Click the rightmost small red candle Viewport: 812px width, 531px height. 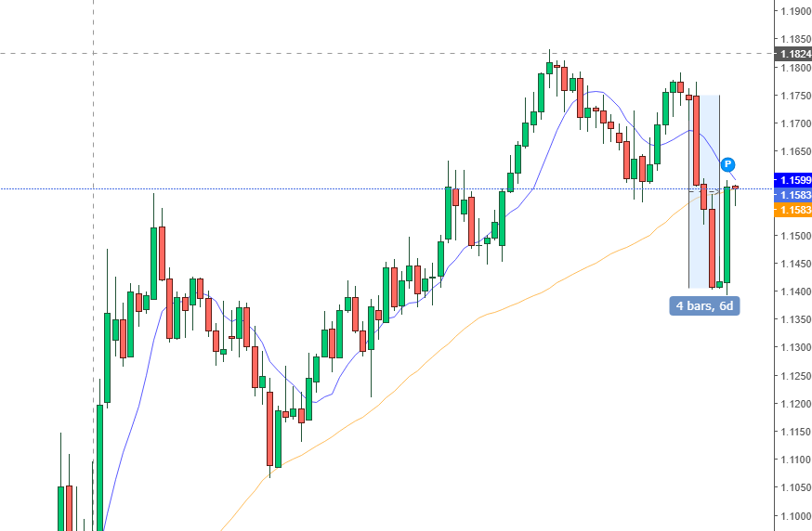[x=735, y=188]
